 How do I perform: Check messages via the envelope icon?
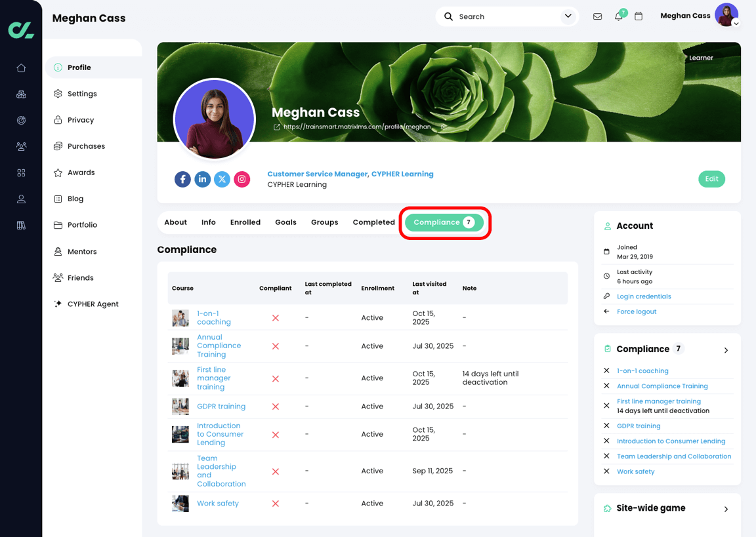pyautogui.click(x=597, y=16)
